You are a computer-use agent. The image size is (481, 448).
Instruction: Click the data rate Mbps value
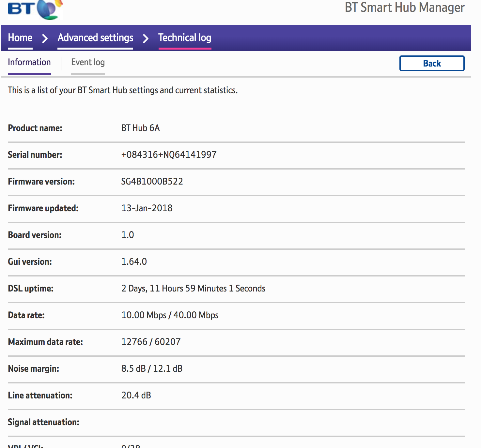pyautogui.click(x=170, y=315)
